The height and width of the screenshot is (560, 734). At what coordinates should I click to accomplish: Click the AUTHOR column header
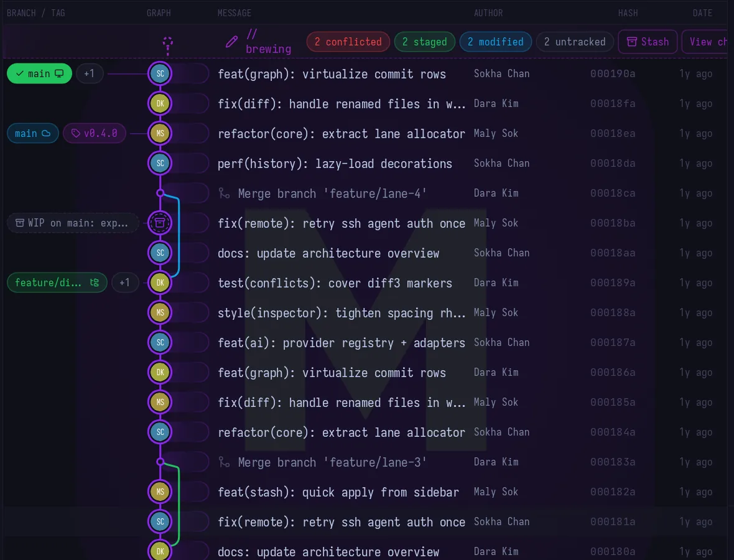tap(488, 13)
